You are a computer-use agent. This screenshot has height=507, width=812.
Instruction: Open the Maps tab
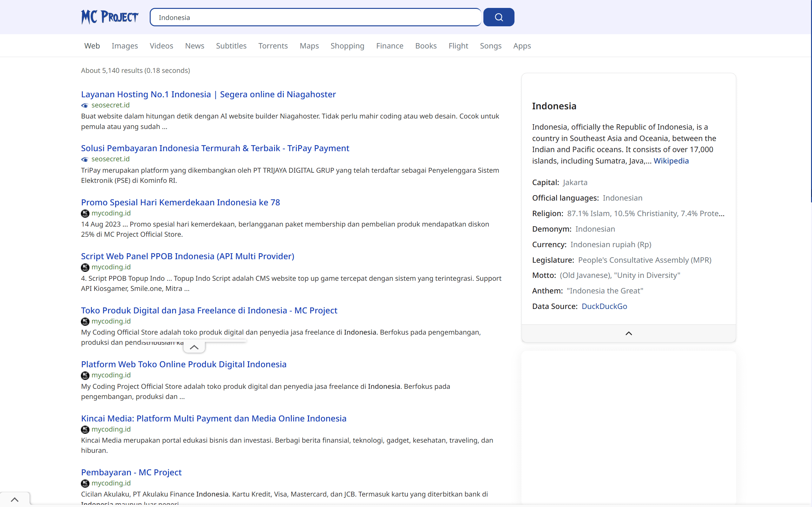(x=309, y=46)
